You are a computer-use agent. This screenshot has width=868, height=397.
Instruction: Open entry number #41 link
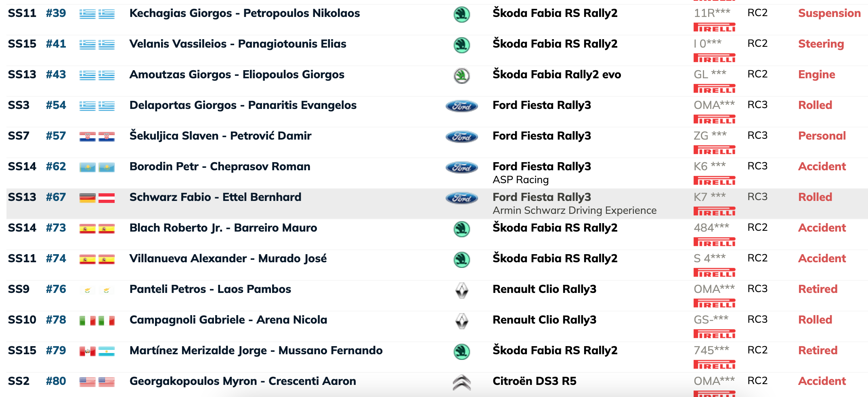(x=56, y=44)
